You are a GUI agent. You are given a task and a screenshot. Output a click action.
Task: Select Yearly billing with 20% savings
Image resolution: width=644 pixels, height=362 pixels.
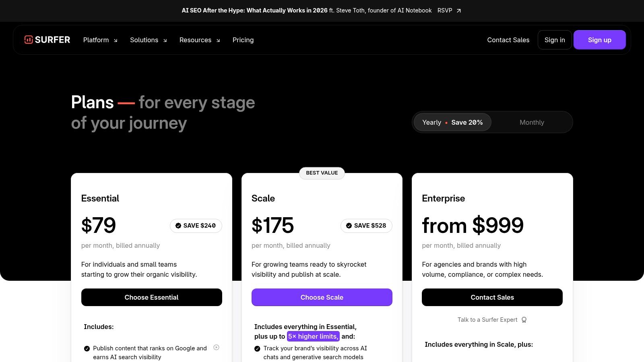click(x=452, y=122)
